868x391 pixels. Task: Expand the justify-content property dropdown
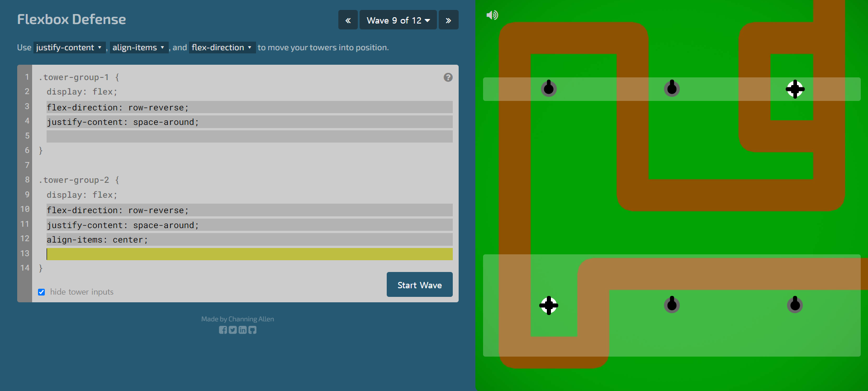pos(69,48)
